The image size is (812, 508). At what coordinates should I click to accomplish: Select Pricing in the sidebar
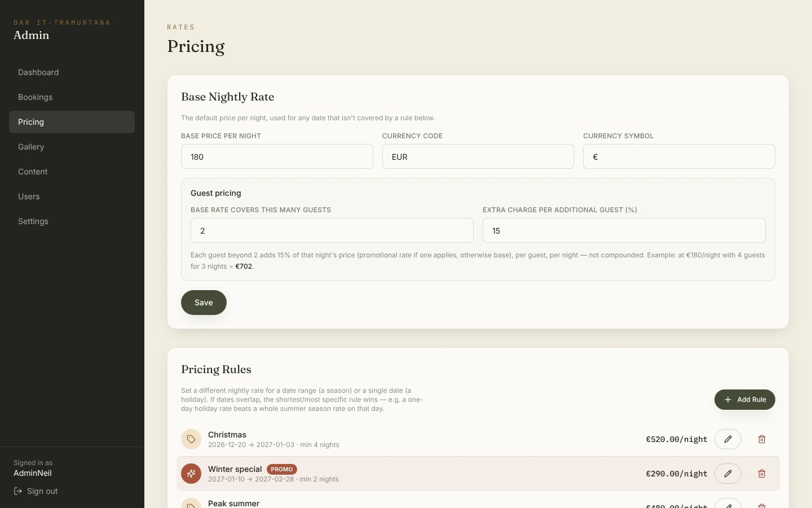(72, 122)
